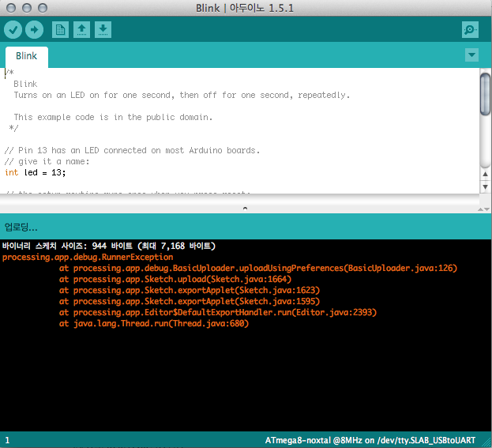Click the 'exportApplet(Sketch.java:1595)' line
Screen dimensions: 492x448
[x=190, y=301]
